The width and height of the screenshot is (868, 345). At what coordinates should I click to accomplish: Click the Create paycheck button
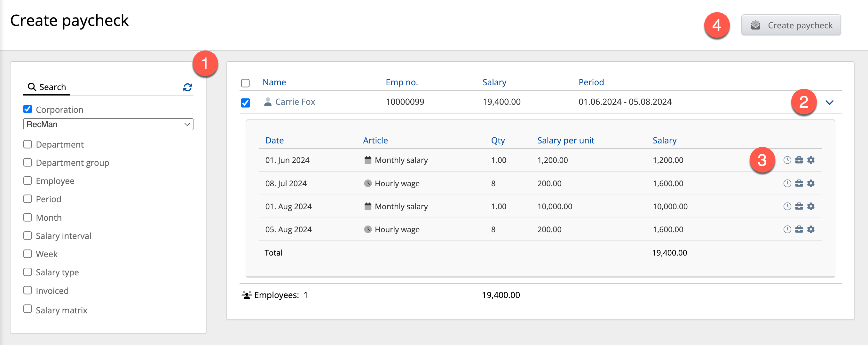click(x=791, y=25)
